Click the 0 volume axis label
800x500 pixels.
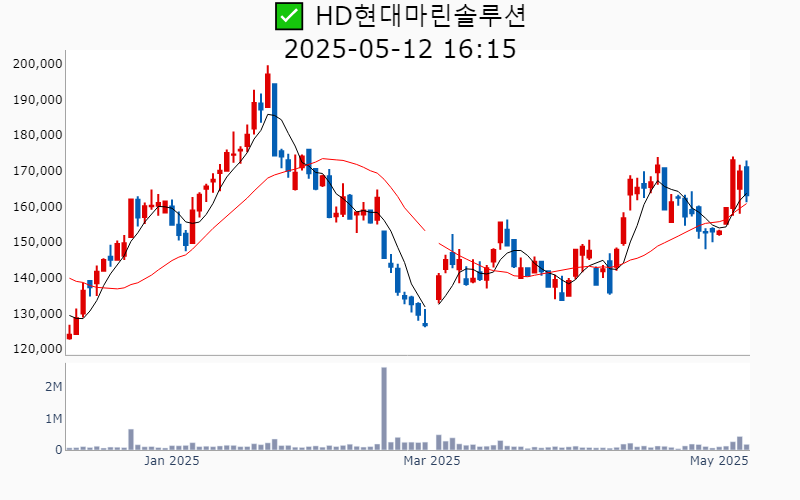point(59,450)
